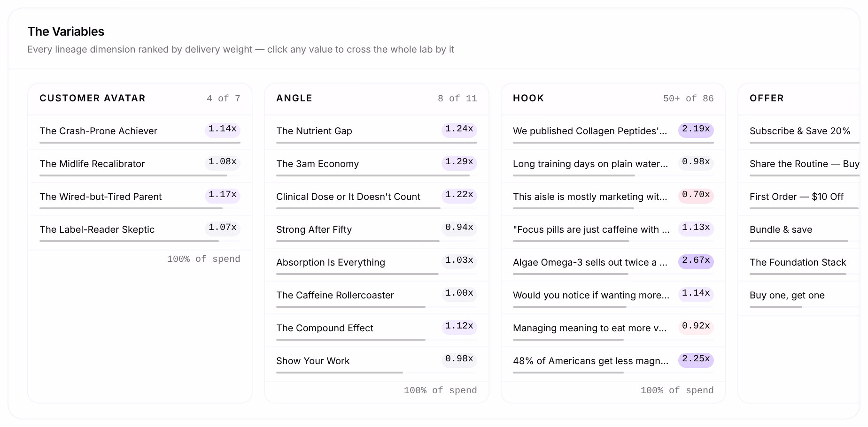Image resolution: width=868 pixels, height=427 pixels.
Task: Click the 8 of 11 angle count
Action: click(457, 99)
